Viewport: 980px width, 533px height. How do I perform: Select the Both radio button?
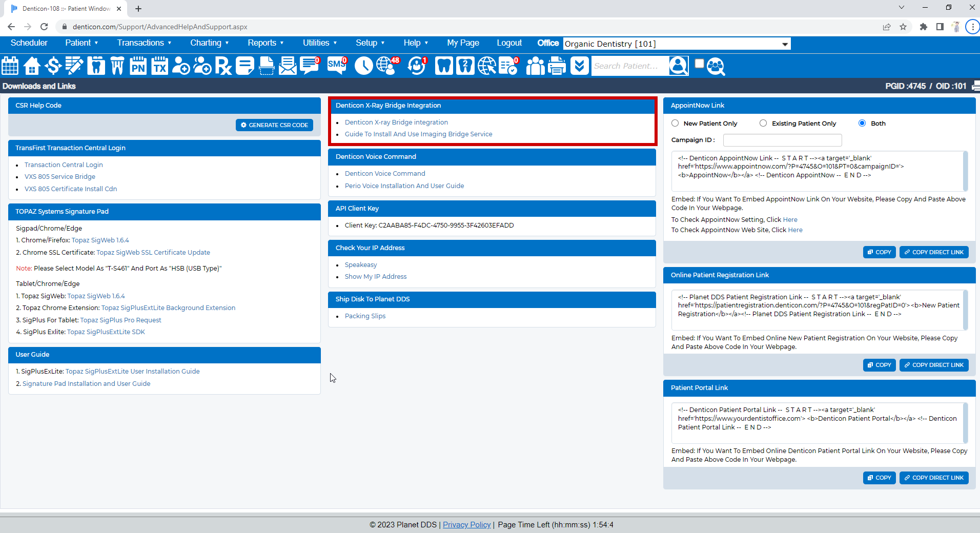click(862, 123)
